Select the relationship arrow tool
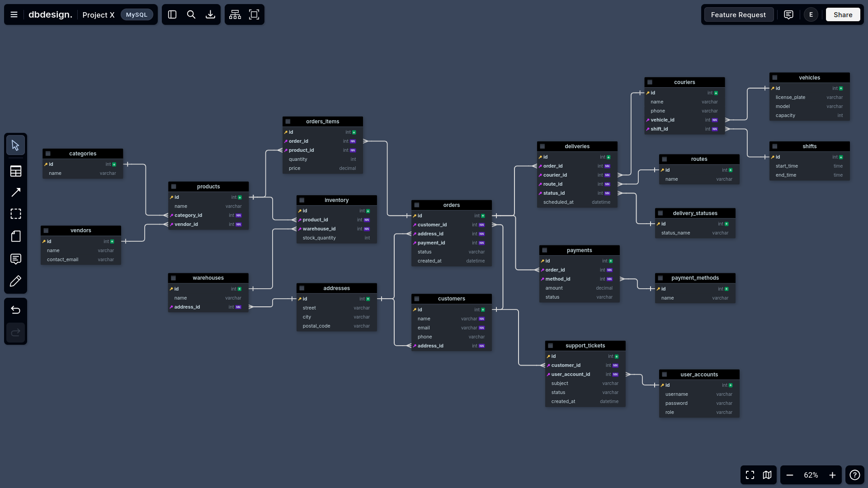Screen dimensions: 868x488 point(15,192)
